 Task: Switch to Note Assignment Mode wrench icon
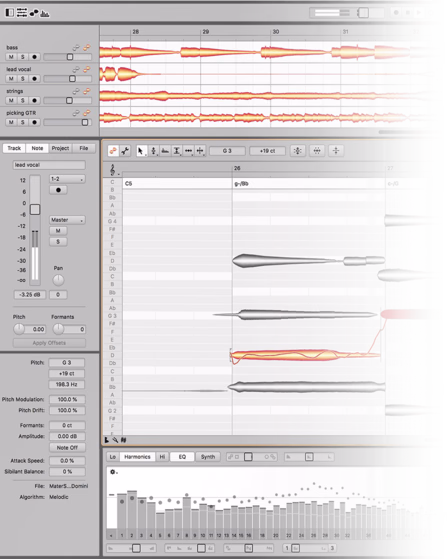point(125,151)
